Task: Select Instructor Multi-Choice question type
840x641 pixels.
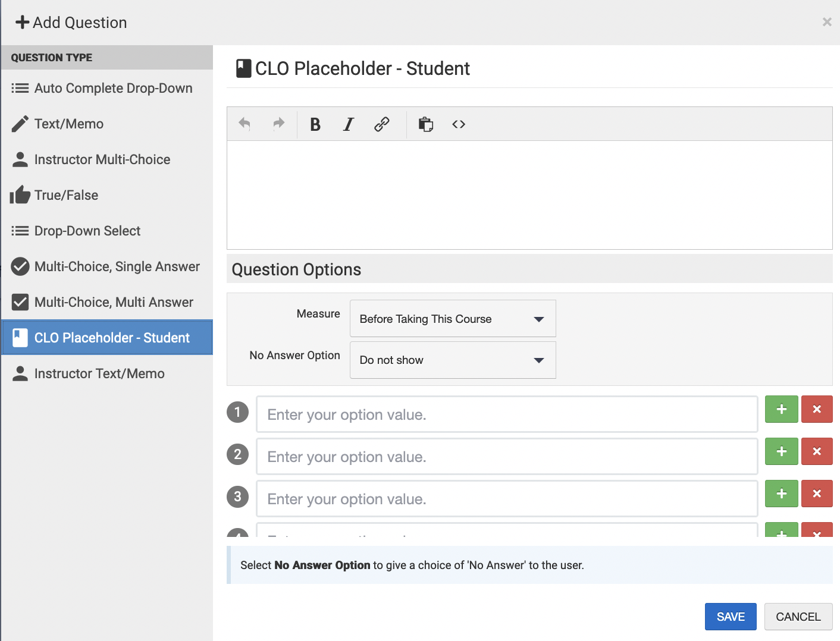Action: pos(107,159)
